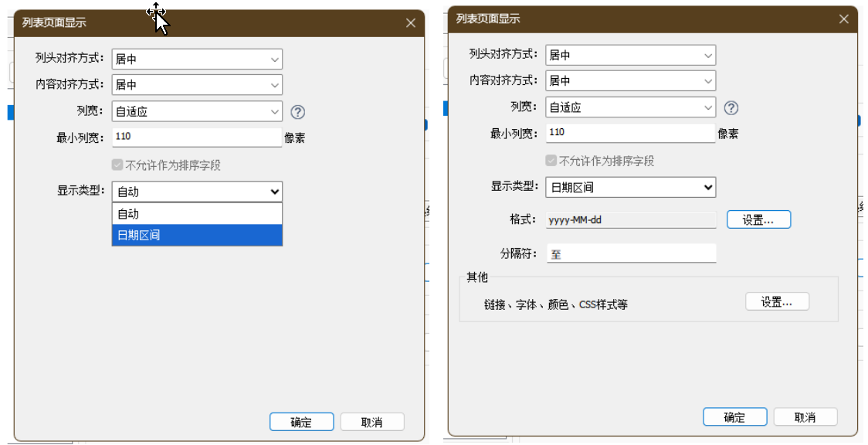Click 设置... button next to 格式 field
The width and height of the screenshot is (868, 445).
pos(758,220)
